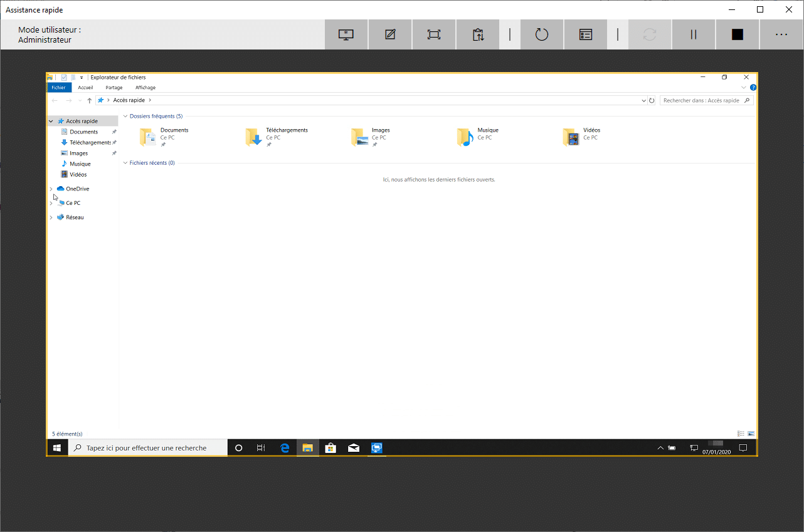
Task: Click the Rechercher dans Accès rapide field
Action: point(702,100)
